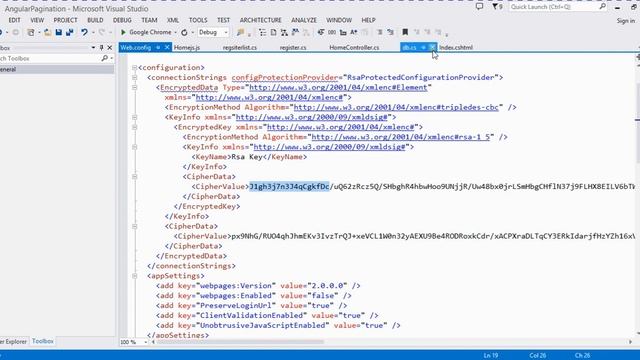The width and height of the screenshot is (640, 360).
Task: Click the new page toolbar icon
Action: (273, 32)
